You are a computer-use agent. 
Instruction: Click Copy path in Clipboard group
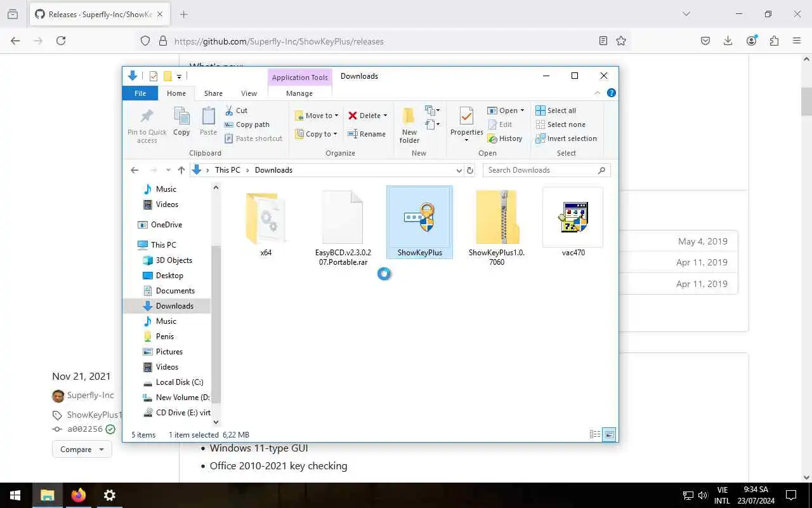coord(247,124)
